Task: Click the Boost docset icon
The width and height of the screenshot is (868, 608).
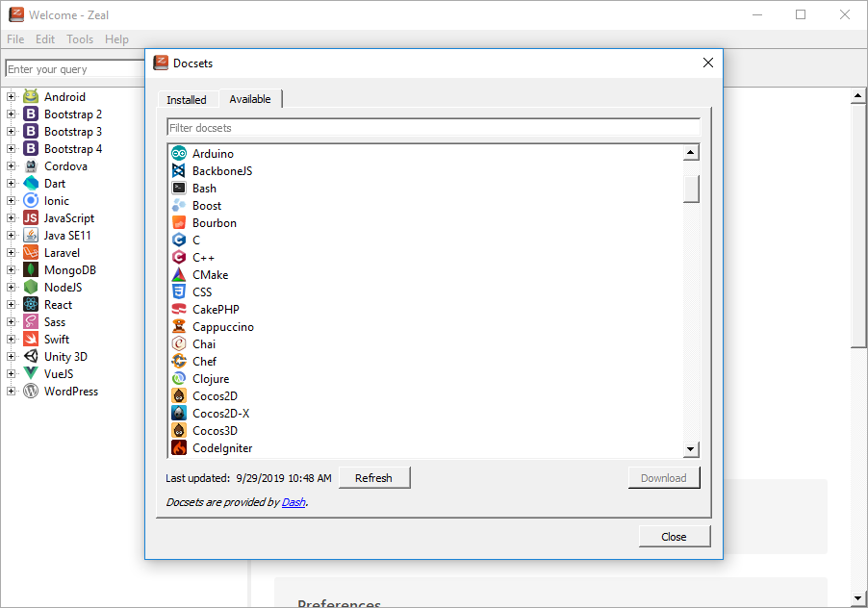Action: pyautogui.click(x=179, y=205)
